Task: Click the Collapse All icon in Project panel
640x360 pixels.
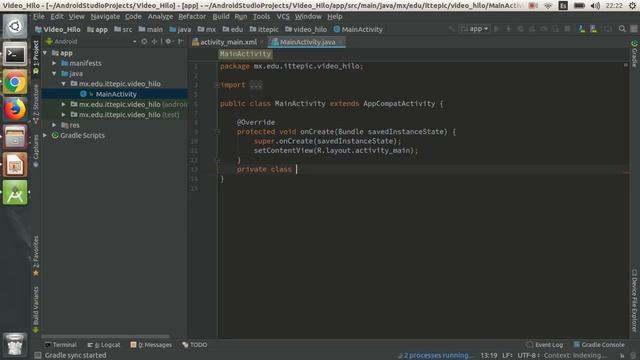Action: 155,42
